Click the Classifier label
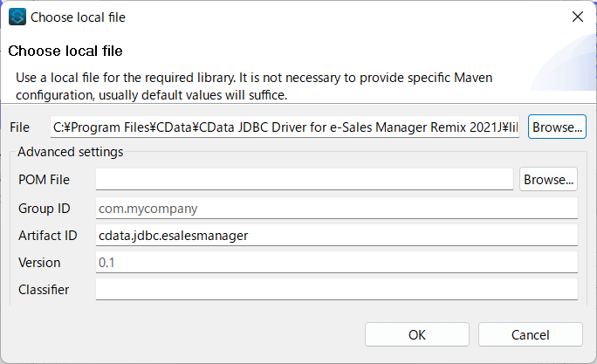The image size is (597, 364). pos(44,290)
